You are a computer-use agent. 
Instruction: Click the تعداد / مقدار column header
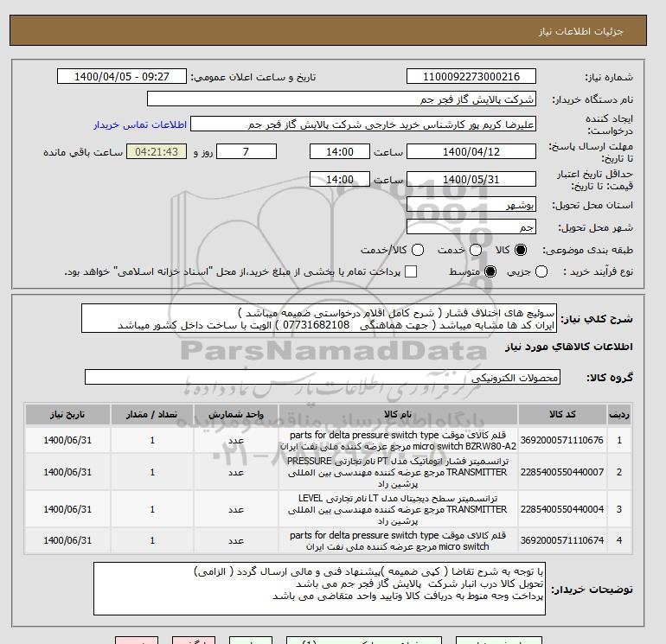152,414
